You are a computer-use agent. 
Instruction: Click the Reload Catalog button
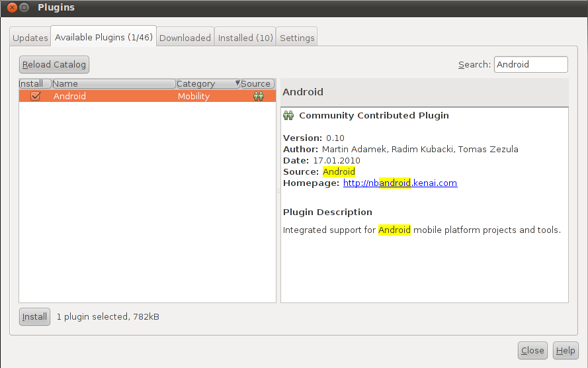(54, 64)
